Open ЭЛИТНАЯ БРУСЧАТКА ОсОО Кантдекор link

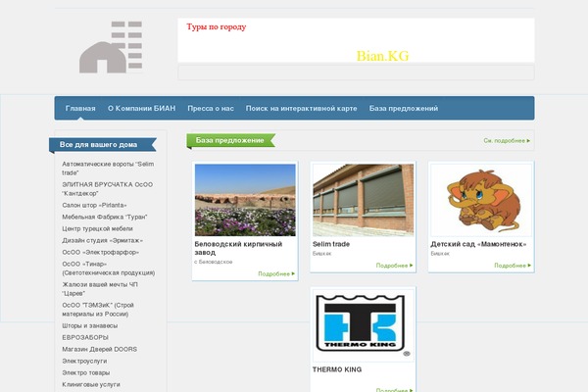click(107, 189)
